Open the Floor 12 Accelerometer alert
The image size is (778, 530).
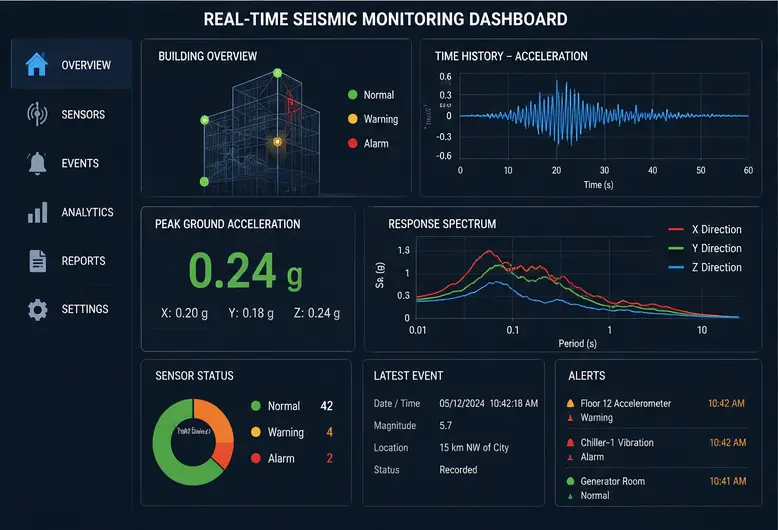[x=656, y=410]
